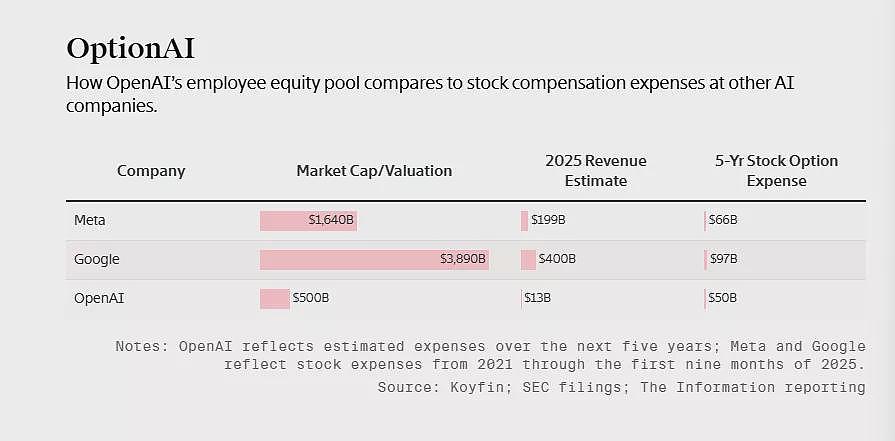Click OpenAI's $500B valuation bar
This screenshot has height=441, width=895.
(275, 298)
